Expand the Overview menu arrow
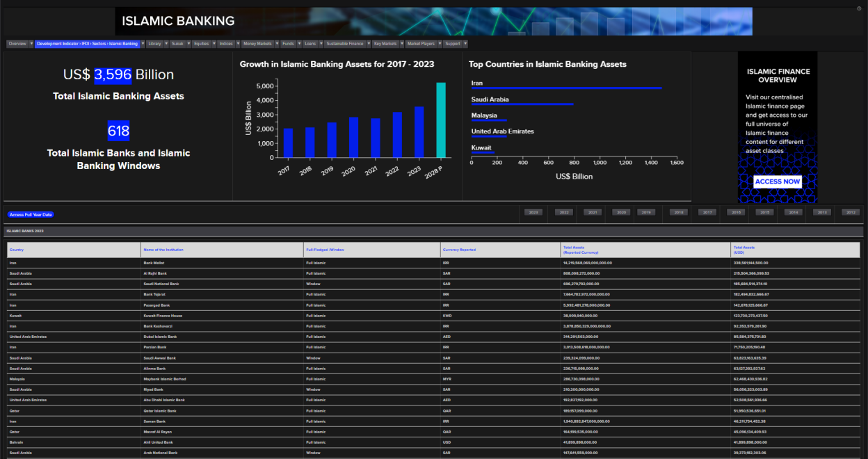The image size is (868, 459). (x=31, y=44)
